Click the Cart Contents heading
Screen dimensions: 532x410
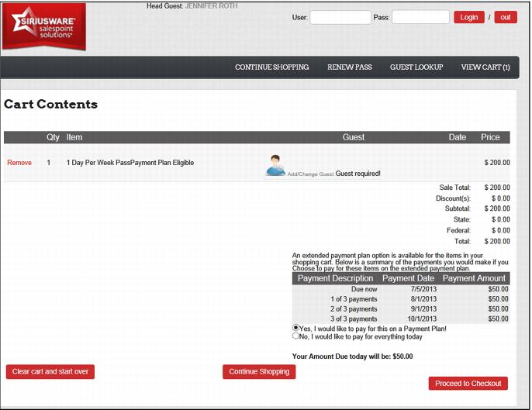pyautogui.click(x=50, y=104)
